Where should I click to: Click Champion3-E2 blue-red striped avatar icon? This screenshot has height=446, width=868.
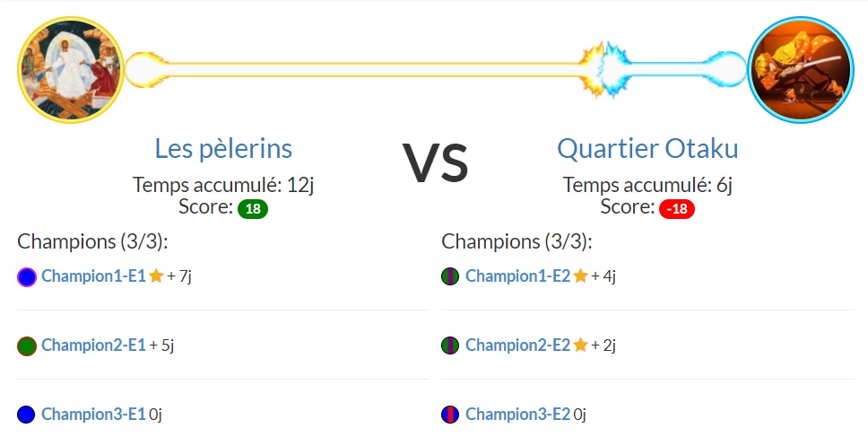pos(450,415)
